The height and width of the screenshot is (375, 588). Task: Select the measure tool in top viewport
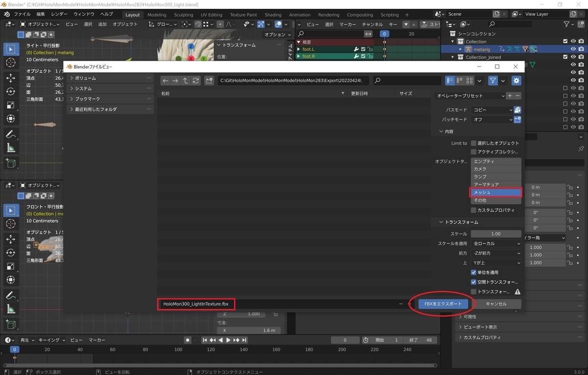coord(11,148)
